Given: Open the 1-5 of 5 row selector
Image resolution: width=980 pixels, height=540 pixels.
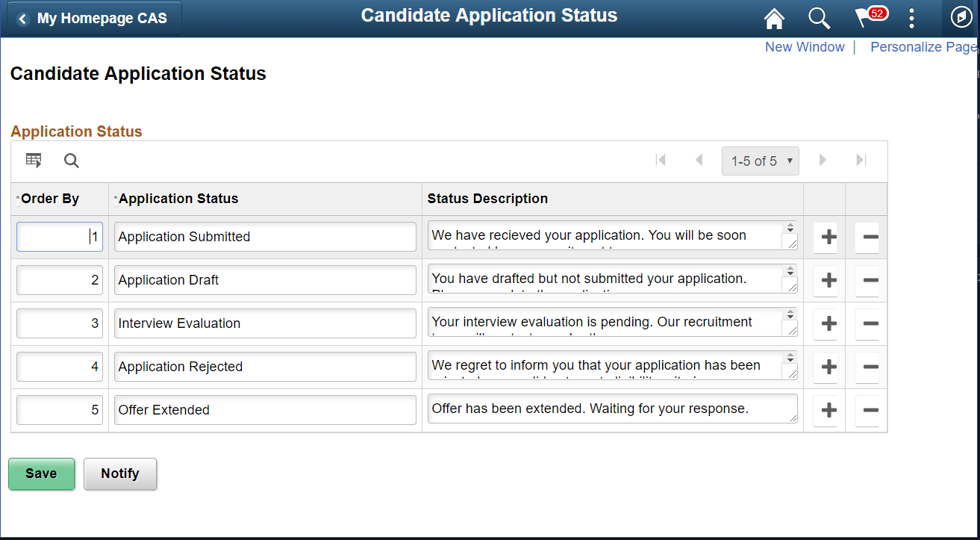Looking at the screenshot, I should point(760,161).
